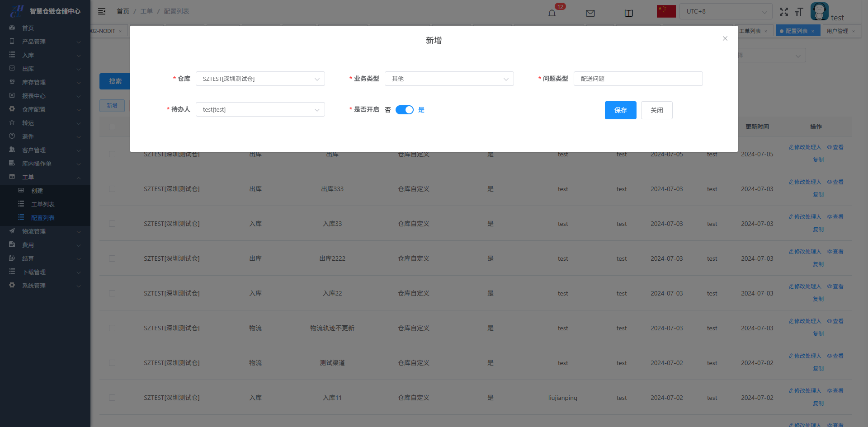Open the 待办人 dropdown

coord(260,109)
